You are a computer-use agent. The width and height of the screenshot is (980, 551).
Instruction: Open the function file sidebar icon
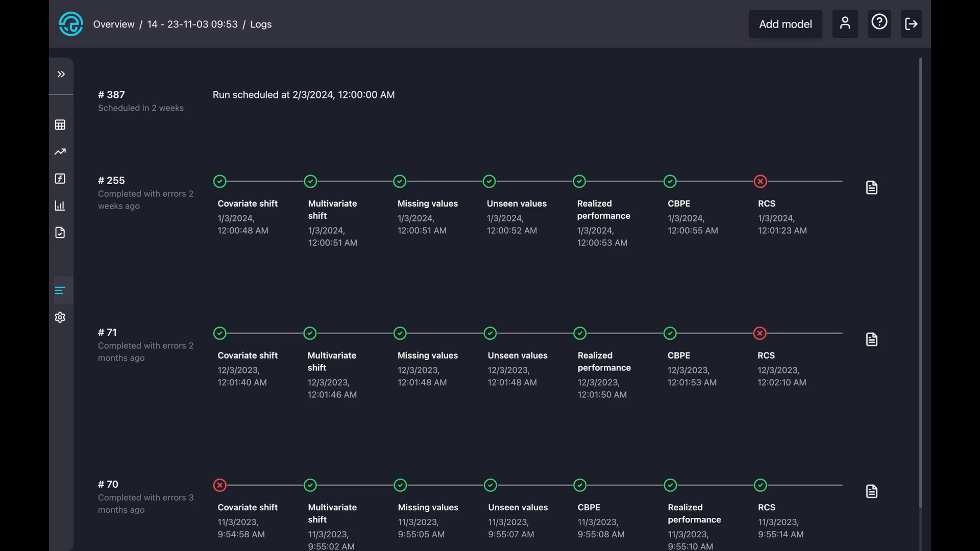(60, 179)
